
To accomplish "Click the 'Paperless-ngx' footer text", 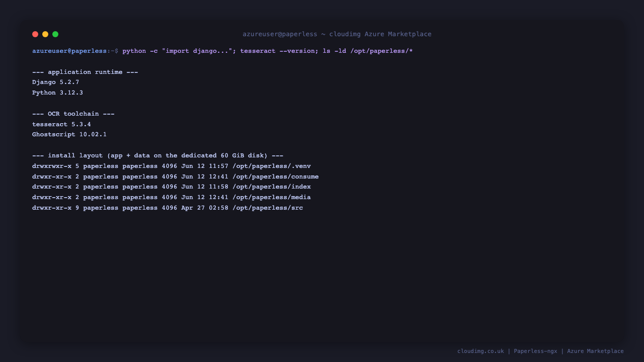I will (535, 351).
